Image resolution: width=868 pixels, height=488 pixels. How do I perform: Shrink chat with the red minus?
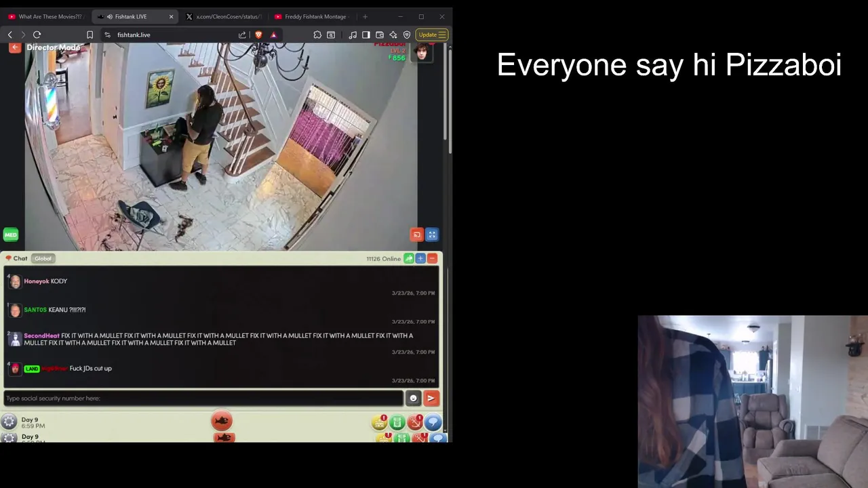point(432,258)
